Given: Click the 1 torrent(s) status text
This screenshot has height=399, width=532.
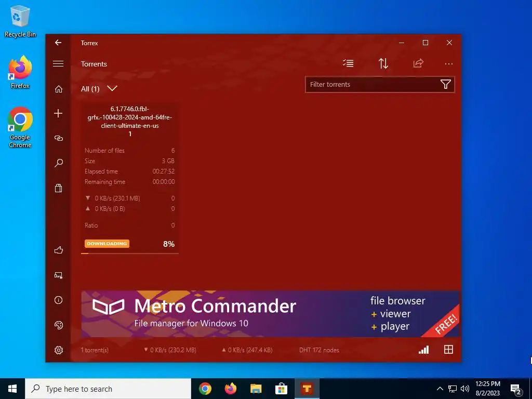Looking at the screenshot, I should coord(95,350).
